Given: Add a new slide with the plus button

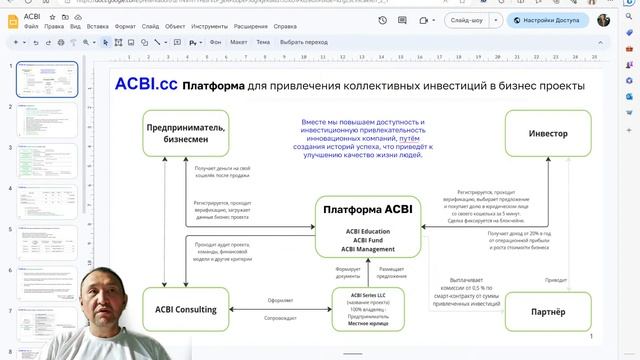Looking at the screenshot, I should pyautogui.click(x=16, y=42).
